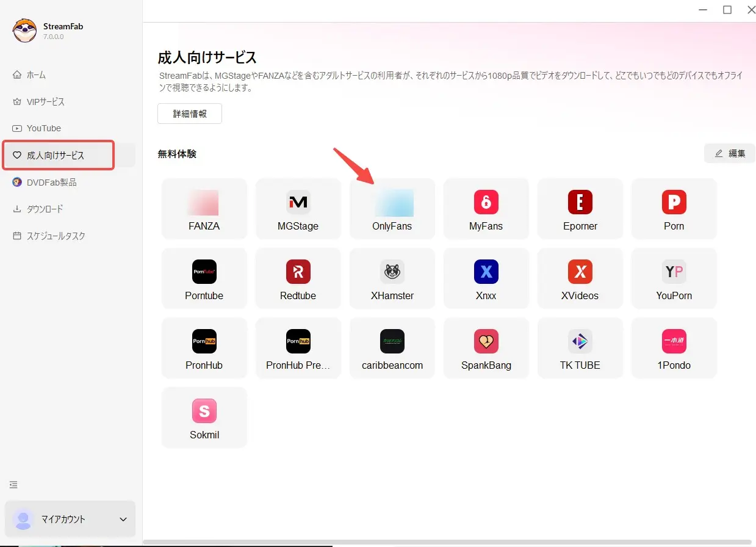Click the StreamFab version 7.0.0.0 text
This screenshot has height=547, width=756.
(54, 37)
